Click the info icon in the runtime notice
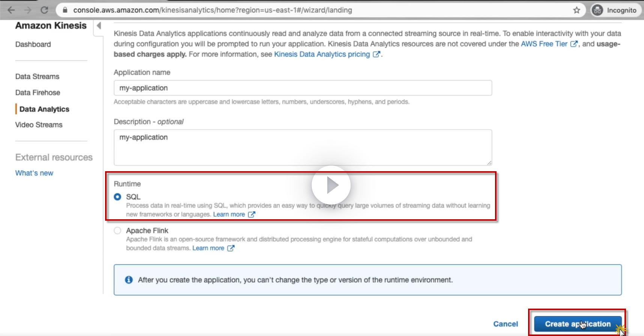The image size is (644, 336). [x=129, y=280]
